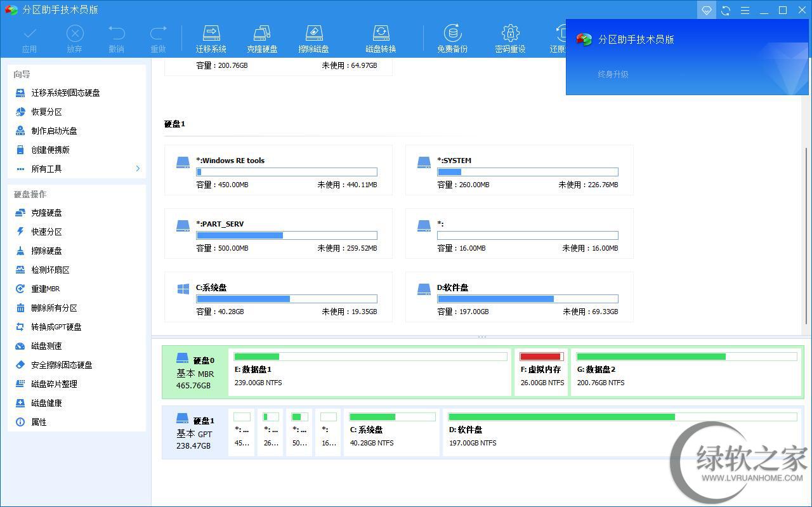
Task: Open 免费备份 from the toolbar
Action: pos(452,39)
